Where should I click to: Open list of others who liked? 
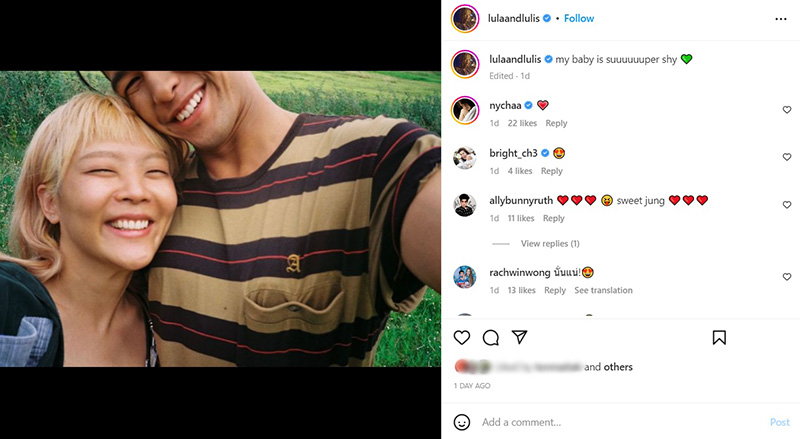[x=617, y=367]
